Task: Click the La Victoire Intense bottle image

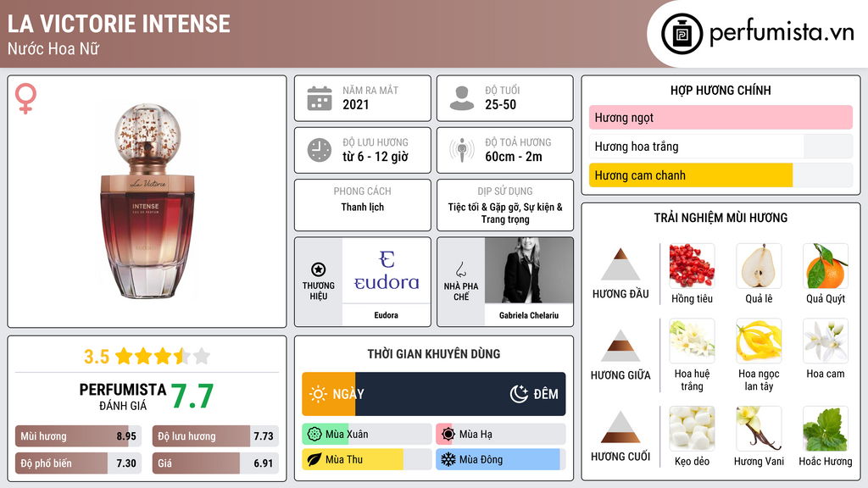Action: coord(147,201)
